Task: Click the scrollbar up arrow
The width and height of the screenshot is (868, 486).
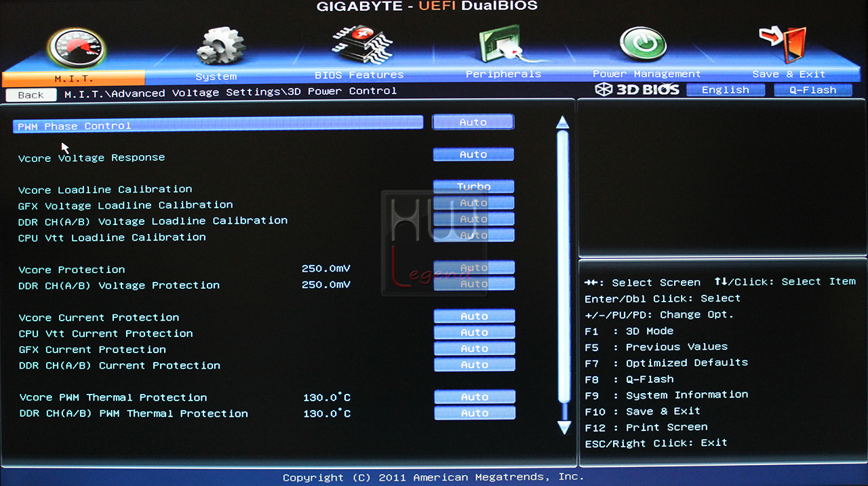Action: (563, 122)
